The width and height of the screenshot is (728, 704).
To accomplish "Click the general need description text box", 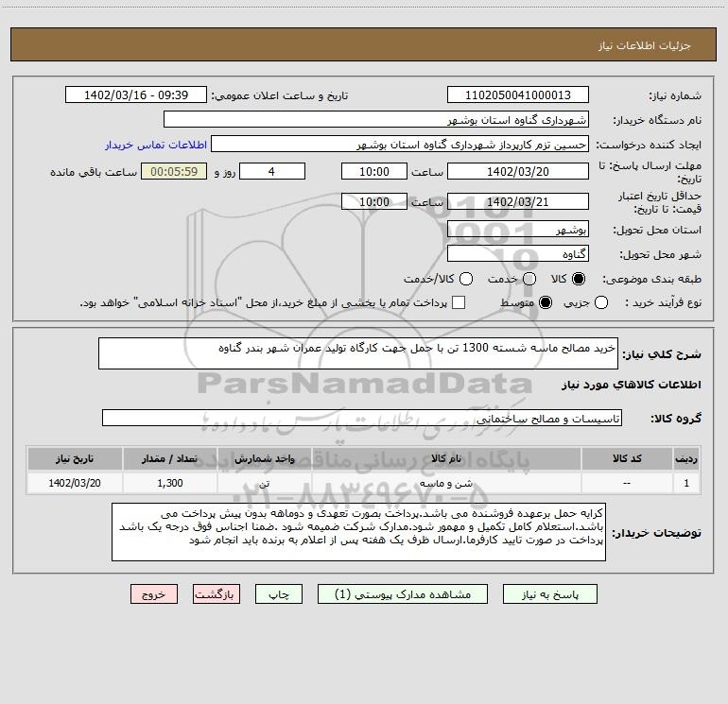I will click(358, 353).
